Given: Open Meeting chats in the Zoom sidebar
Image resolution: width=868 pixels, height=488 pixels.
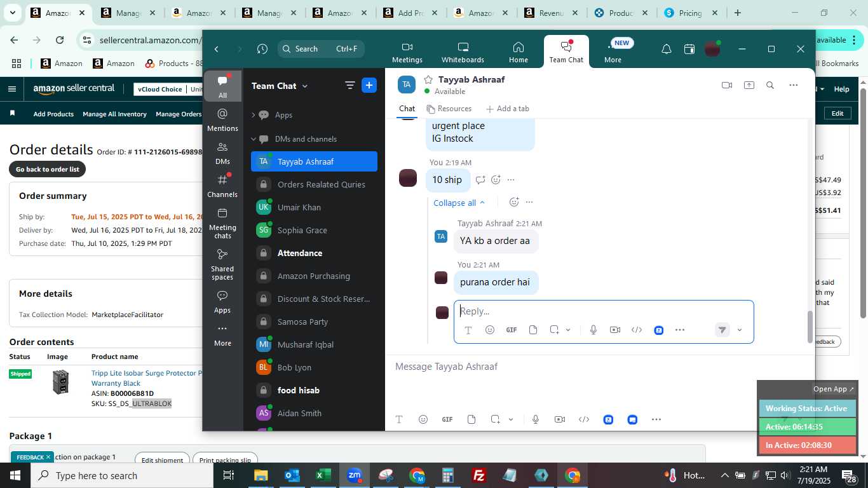Looking at the screenshot, I should (x=222, y=223).
